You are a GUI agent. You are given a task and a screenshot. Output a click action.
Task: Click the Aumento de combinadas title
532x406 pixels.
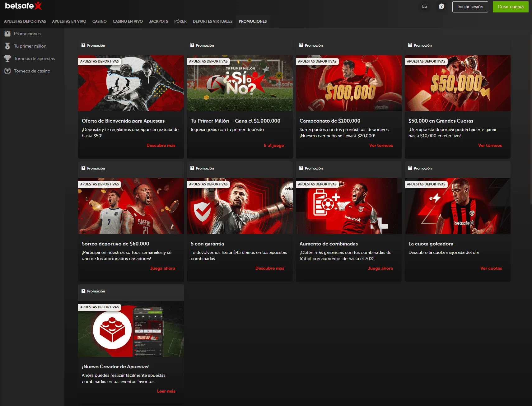point(329,244)
